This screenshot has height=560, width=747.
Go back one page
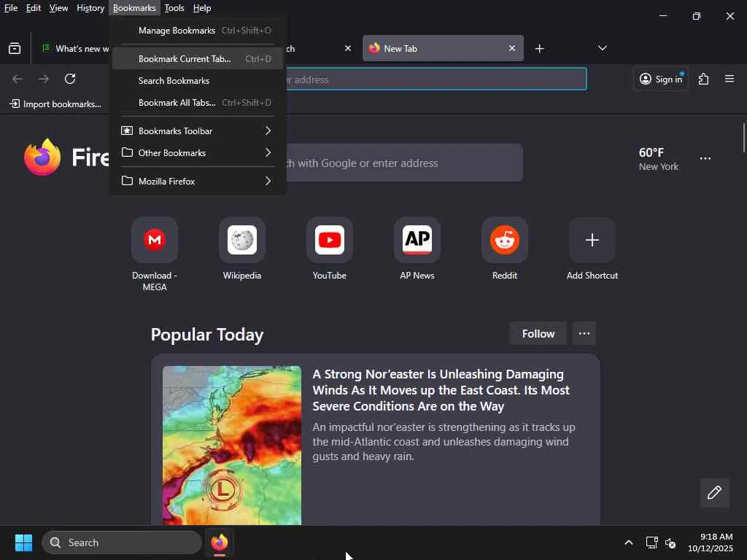click(18, 79)
